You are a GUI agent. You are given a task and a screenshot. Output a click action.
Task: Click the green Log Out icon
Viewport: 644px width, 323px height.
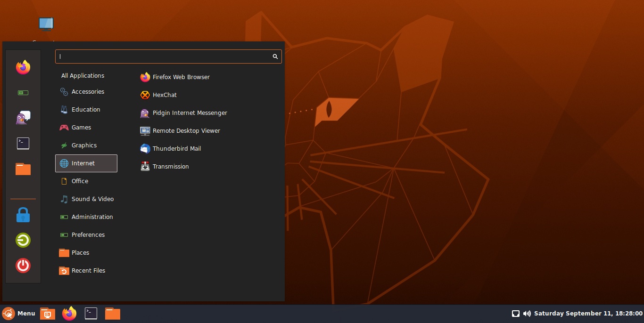coord(23,240)
